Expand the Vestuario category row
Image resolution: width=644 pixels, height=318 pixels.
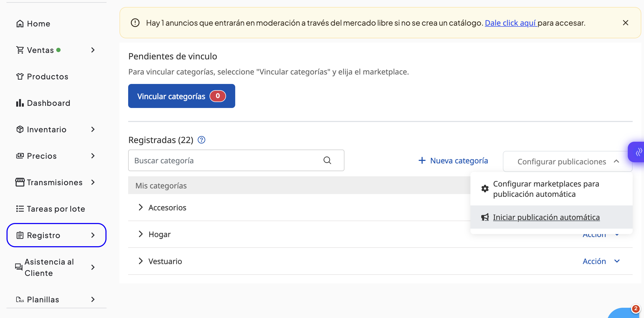pyautogui.click(x=141, y=261)
